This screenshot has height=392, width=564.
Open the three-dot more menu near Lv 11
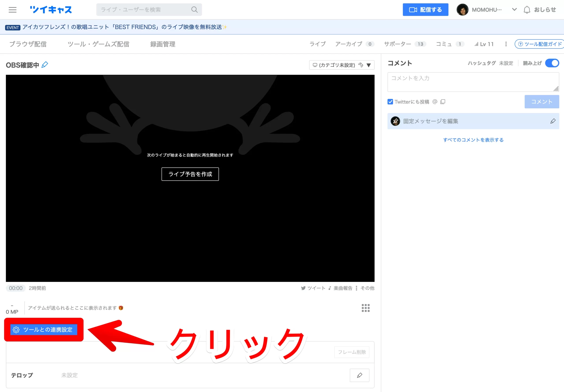[506, 44]
